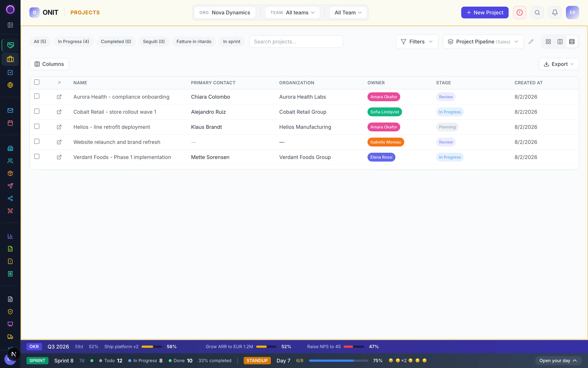Image resolution: width=588 pixels, height=368 pixels.
Task: Open Aurora Health project via external link icon
Action: coord(59,97)
